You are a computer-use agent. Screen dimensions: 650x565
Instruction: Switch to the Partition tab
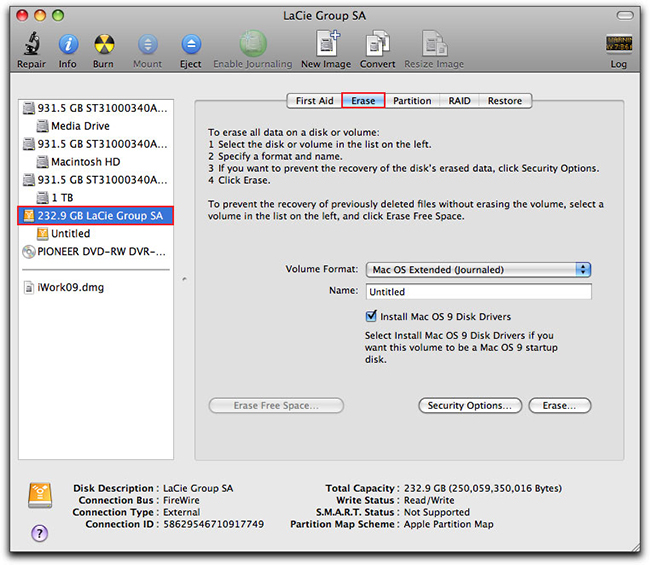412,101
